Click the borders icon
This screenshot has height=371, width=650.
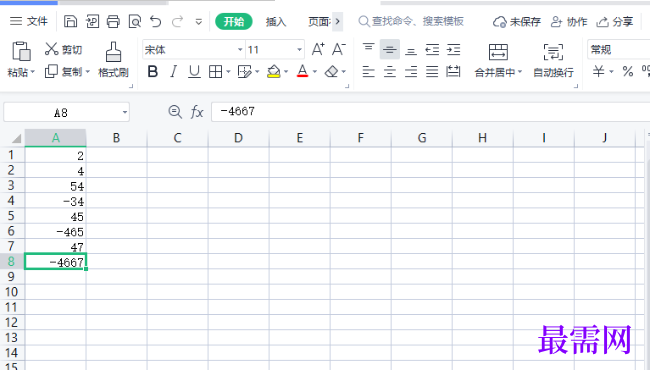click(x=216, y=72)
